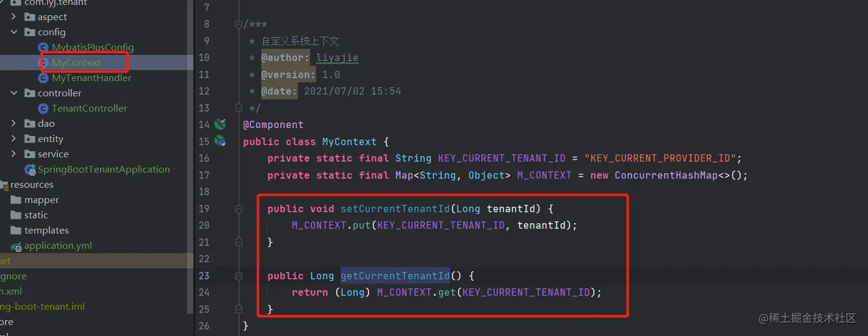The height and width of the screenshot is (336, 868).
Task: Click the setCurrentTenantId method name
Action: click(x=395, y=209)
